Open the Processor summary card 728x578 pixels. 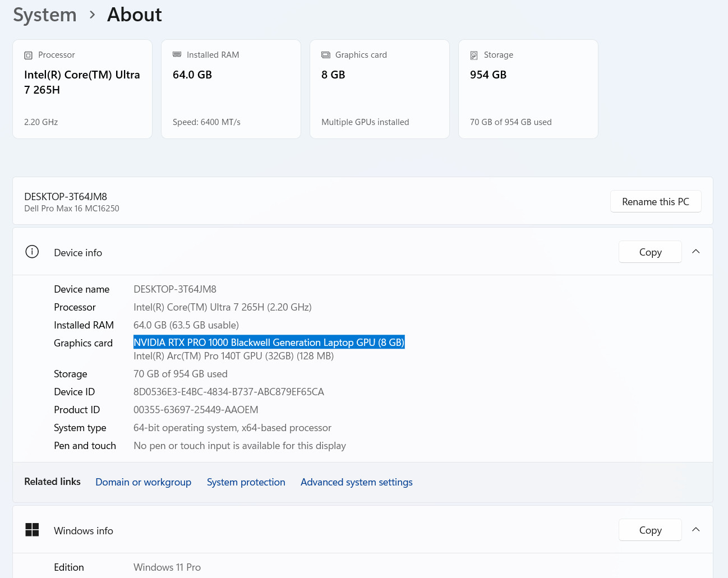click(82, 89)
